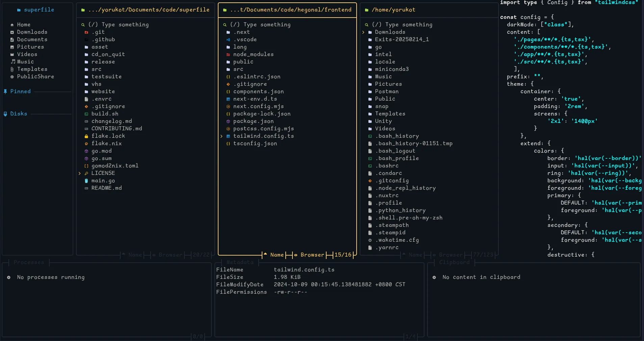Screen dimensions: 644x341
Task: Click the Go icon beside go.mod
Action: coord(86,151)
